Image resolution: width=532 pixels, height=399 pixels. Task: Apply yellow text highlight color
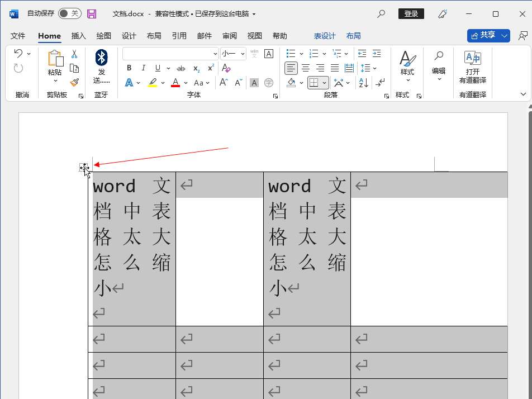[153, 83]
